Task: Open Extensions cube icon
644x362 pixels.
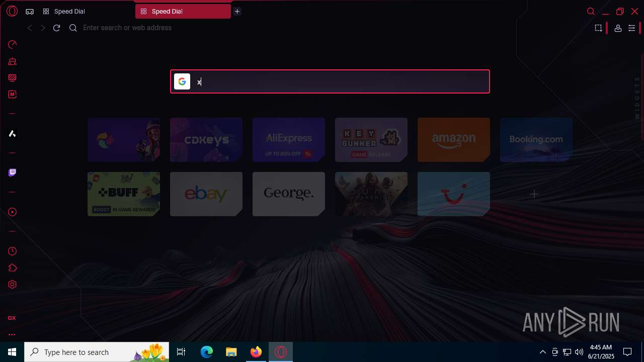Action: pos(12,268)
